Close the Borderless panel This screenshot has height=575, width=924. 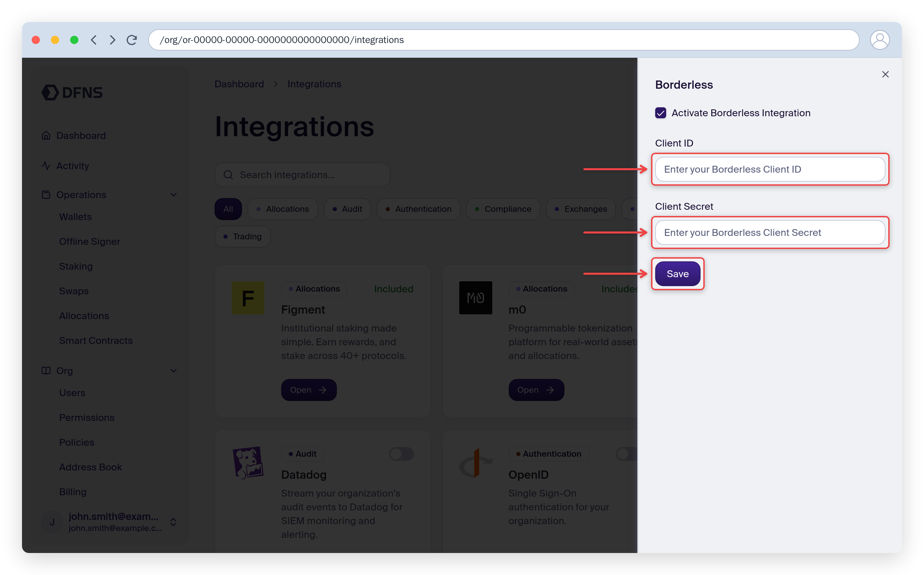pyautogui.click(x=885, y=75)
